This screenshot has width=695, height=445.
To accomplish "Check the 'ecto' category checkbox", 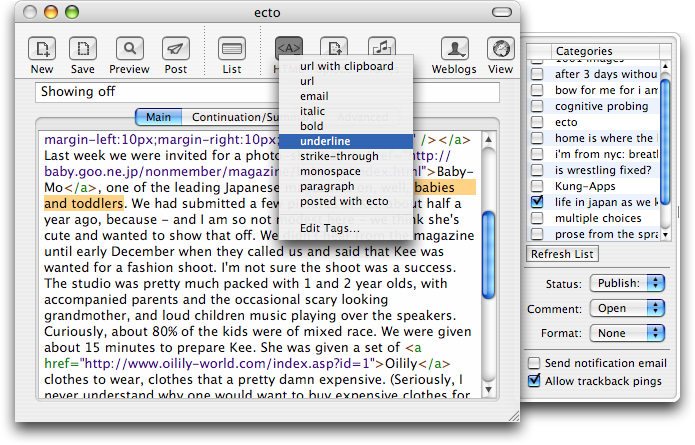I will (x=537, y=122).
